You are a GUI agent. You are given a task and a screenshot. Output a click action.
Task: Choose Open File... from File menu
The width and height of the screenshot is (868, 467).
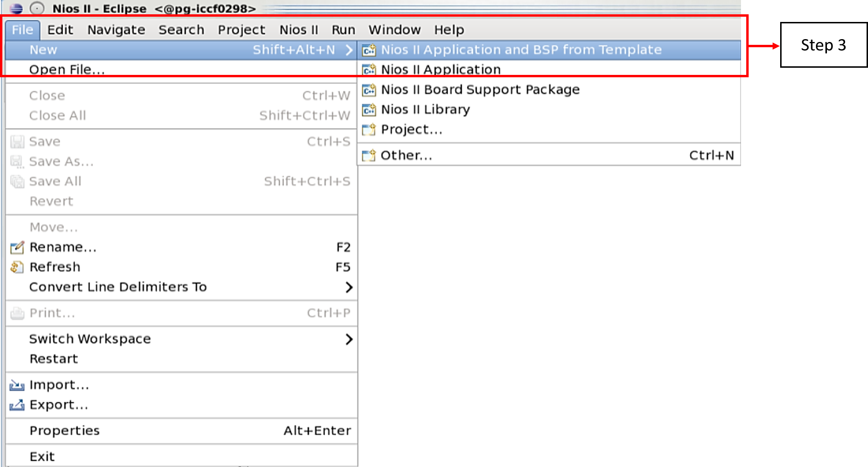click(x=67, y=70)
